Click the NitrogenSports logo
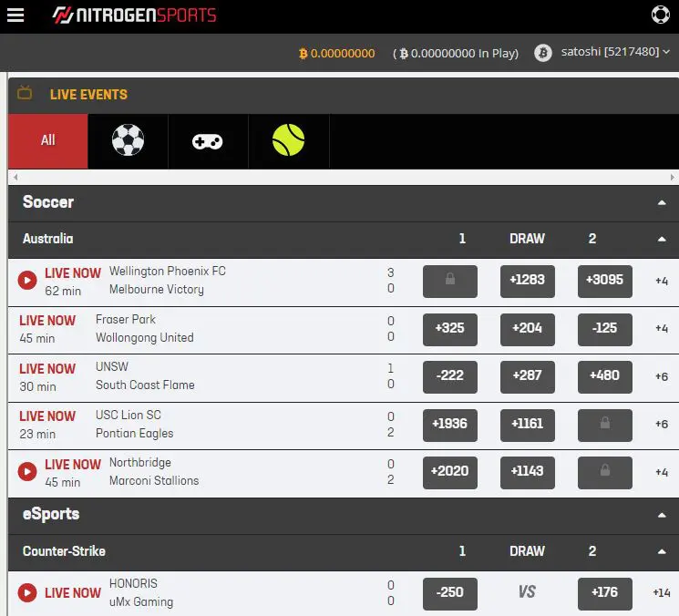This screenshot has width=679, height=616. [134, 15]
